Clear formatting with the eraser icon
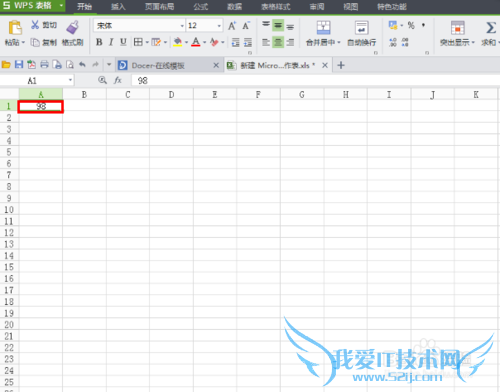Image resolution: width=500 pixels, height=392 pixels. tap(214, 42)
